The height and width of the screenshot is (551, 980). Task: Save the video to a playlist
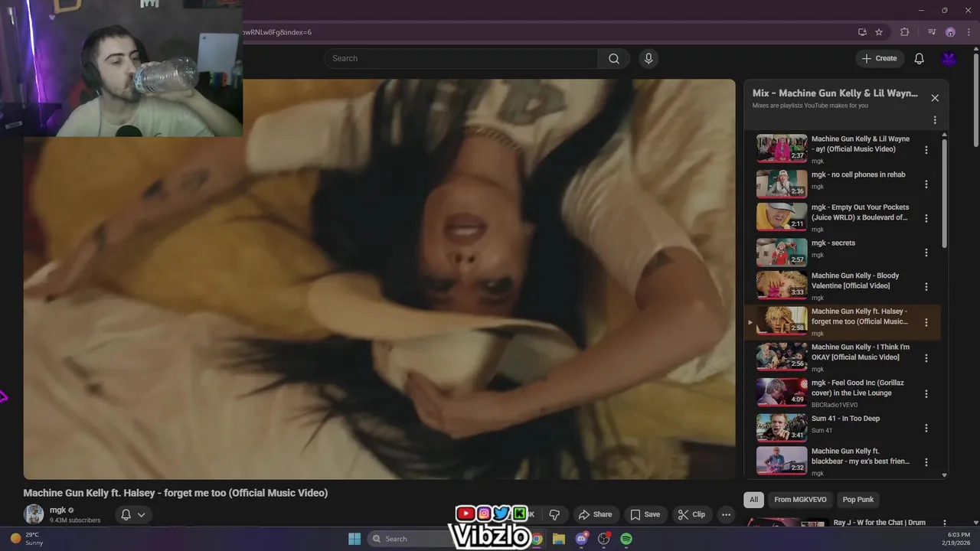coord(645,514)
